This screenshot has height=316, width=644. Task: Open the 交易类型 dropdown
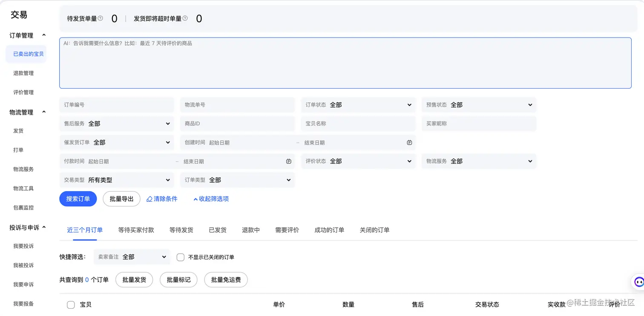click(x=117, y=180)
